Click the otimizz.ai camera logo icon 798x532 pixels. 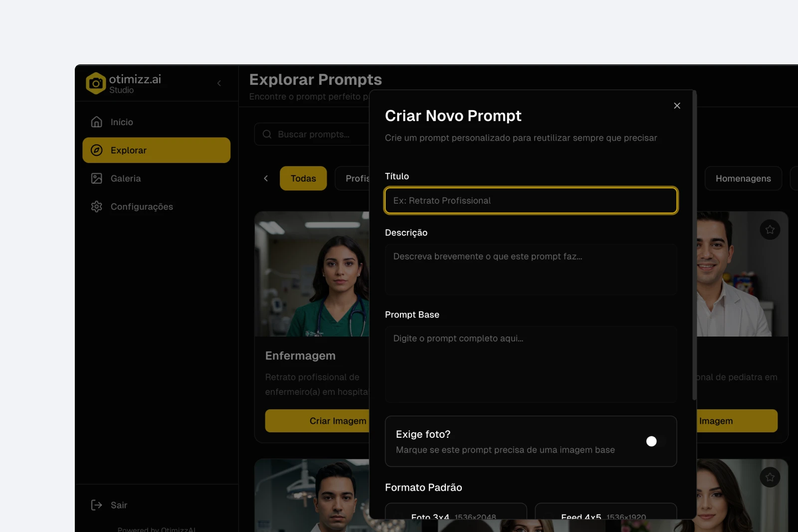(96, 83)
